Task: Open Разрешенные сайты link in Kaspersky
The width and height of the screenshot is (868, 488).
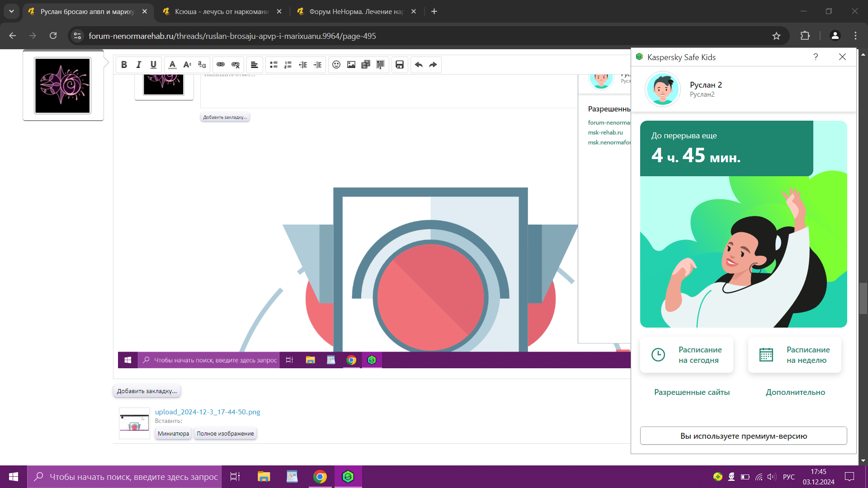Action: [692, 392]
